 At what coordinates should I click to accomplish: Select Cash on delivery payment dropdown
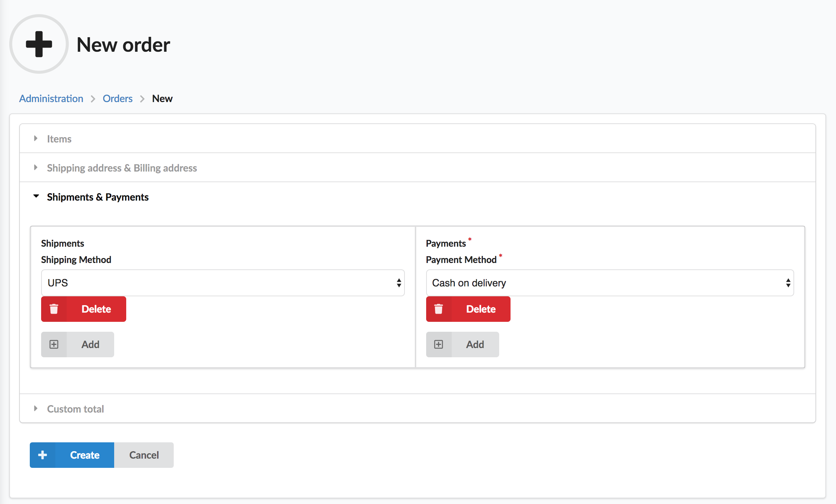(610, 282)
